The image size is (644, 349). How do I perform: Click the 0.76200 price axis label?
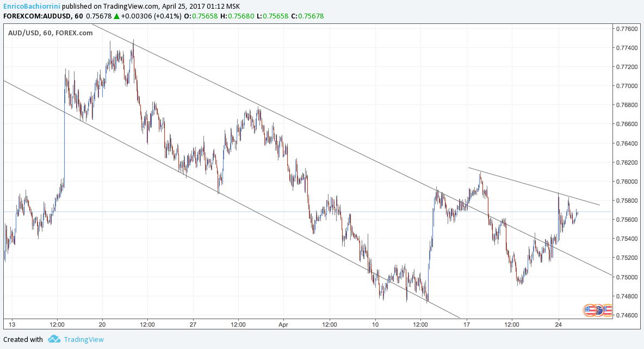pos(627,162)
